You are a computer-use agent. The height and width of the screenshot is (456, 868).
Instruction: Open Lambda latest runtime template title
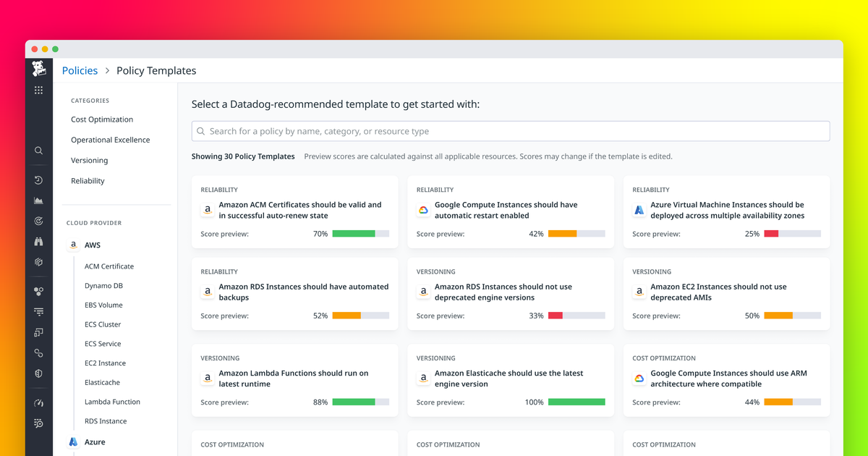pyautogui.click(x=294, y=379)
